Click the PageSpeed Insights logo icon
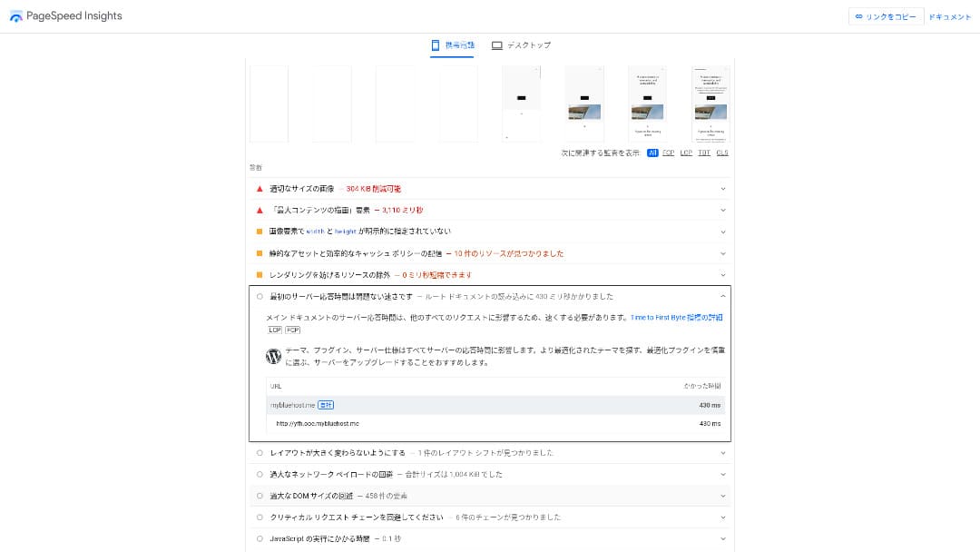The width and height of the screenshot is (980, 552). click(x=16, y=16)
